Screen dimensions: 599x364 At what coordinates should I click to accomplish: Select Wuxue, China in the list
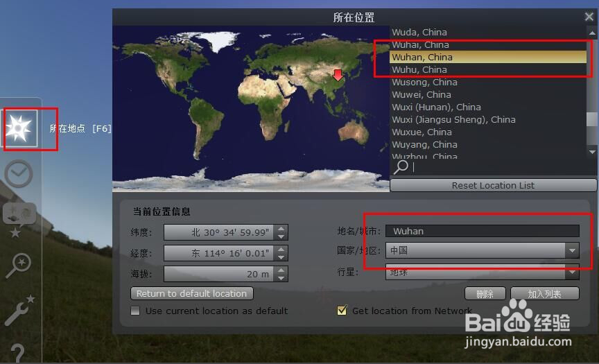click(x=488, y=132)
